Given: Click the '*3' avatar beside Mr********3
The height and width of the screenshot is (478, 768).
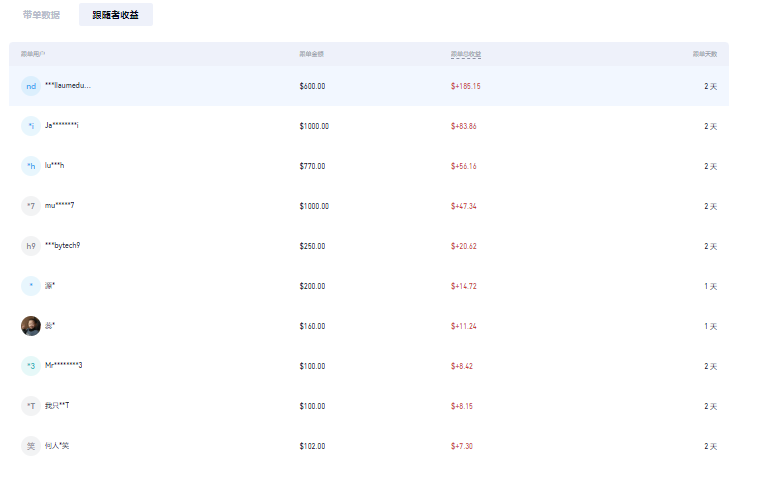Looking at the screenshot, I should (31, 366).
